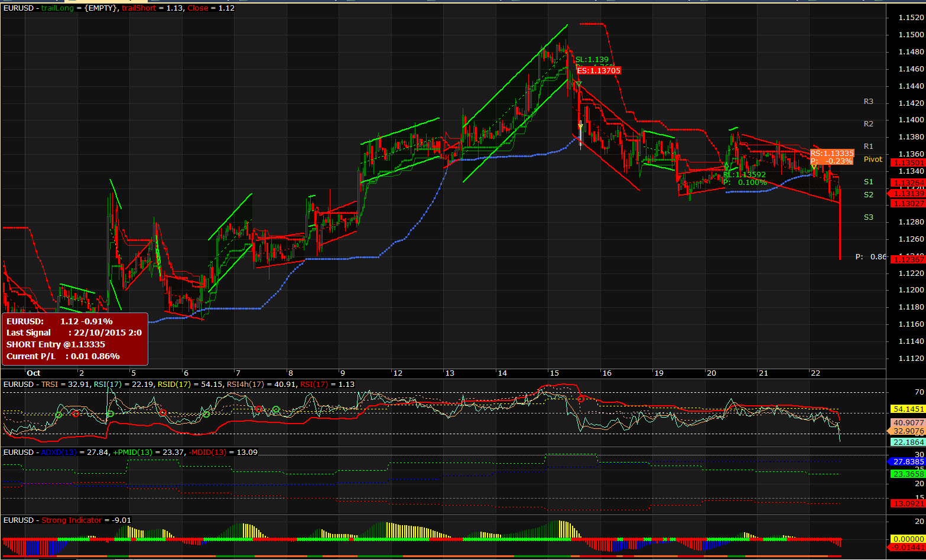This screenshot has width=926, height=560.
Task: Select the S3 support level label
Action: (x=868, y=217)
